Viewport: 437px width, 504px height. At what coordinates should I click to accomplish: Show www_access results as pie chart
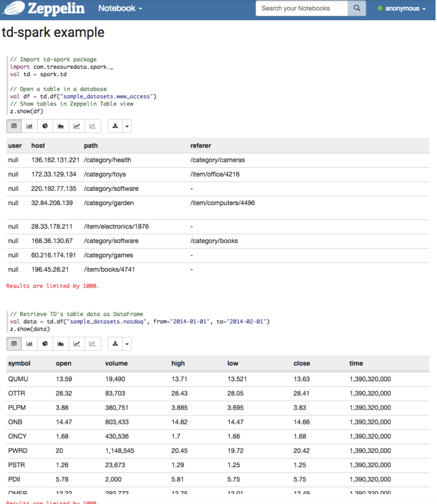[45, 126]
